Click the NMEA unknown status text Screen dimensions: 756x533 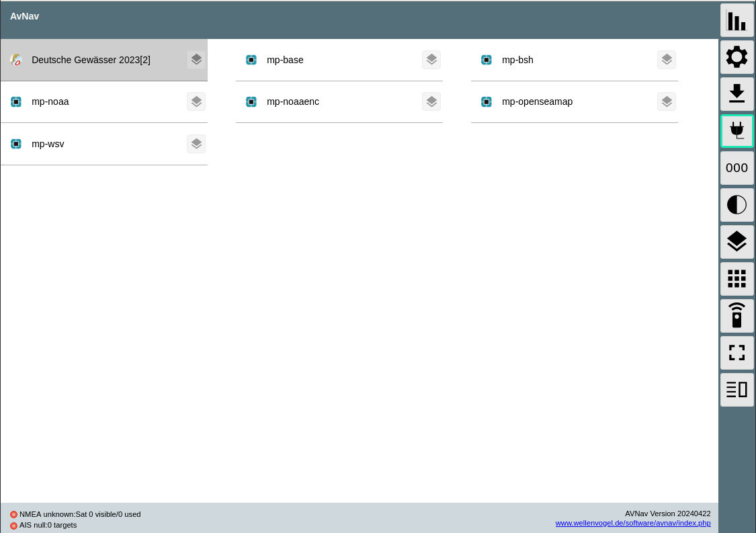(80, 514)
